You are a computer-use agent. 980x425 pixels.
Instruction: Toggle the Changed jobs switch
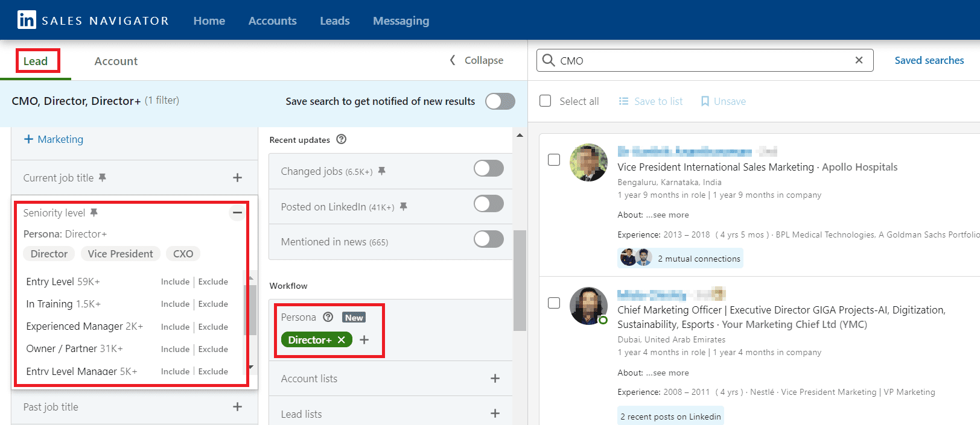pos(488,169)
